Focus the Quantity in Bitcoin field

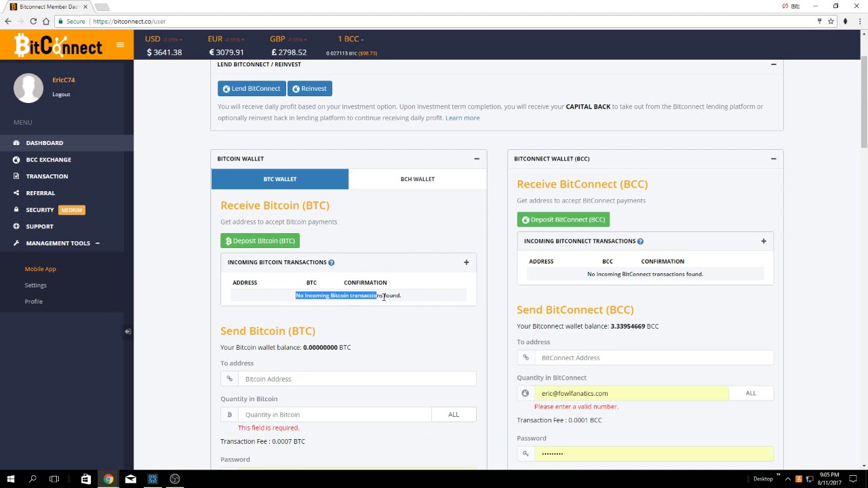[334, 415]
